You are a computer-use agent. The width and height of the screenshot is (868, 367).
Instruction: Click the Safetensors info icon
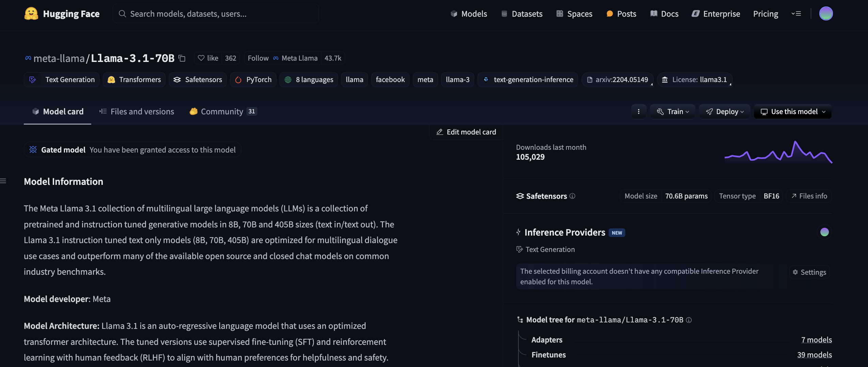pyautogui.click(x=572, y=196)
